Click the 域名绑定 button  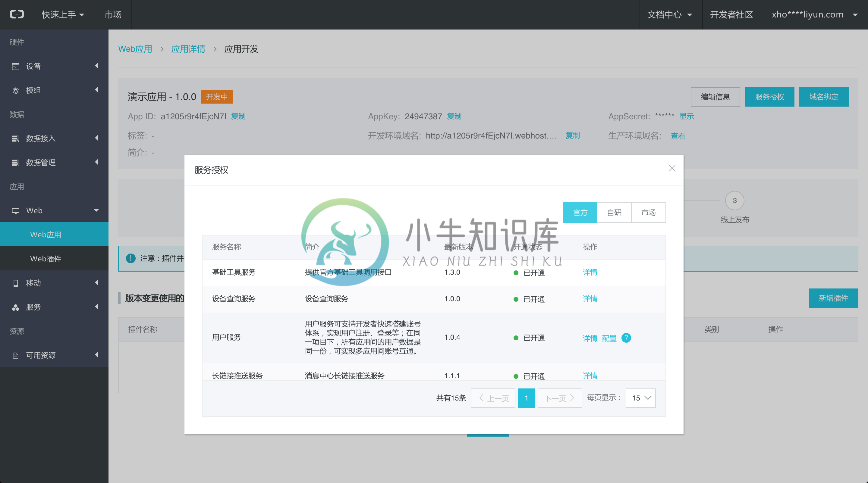(824, 97)
